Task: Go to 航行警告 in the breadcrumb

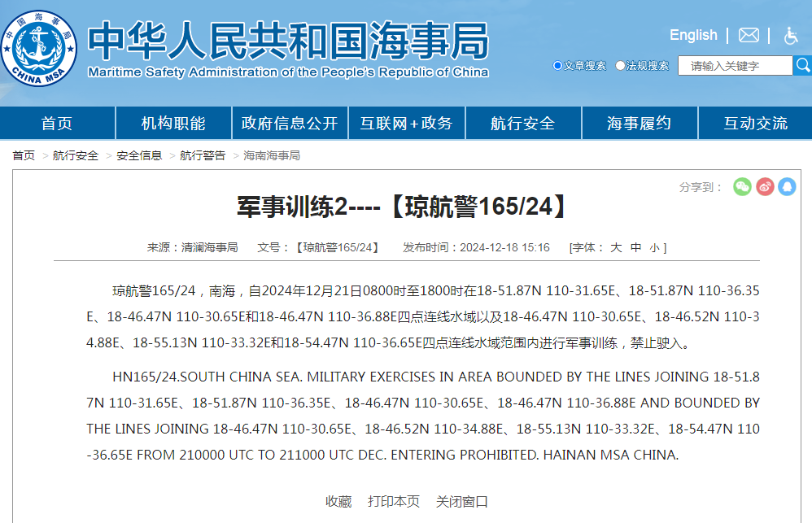Action: coord(203,155)
